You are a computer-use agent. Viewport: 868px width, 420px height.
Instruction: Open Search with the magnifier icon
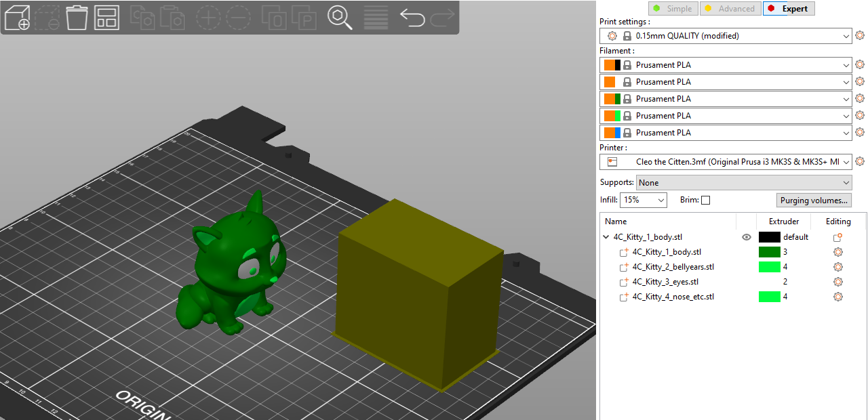click(340, 18)
